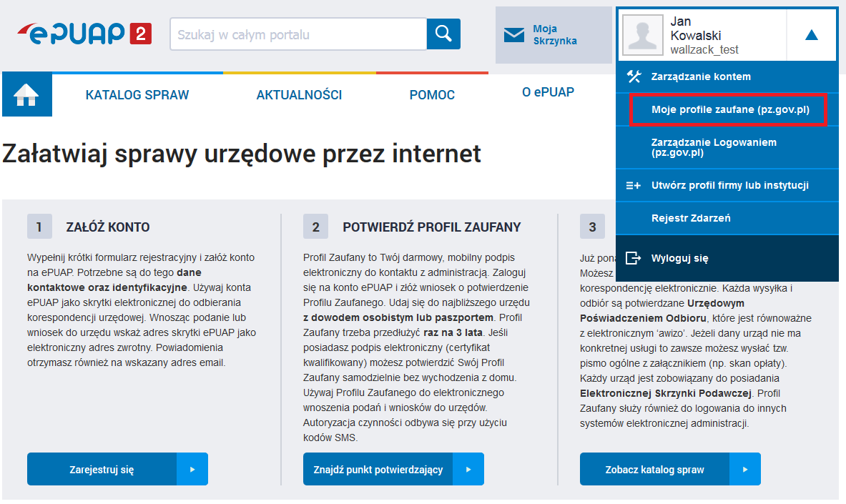Click the envelope icon of Moja Skrzynka
Image resolution: width=846 pixels, height=504 pixels.
point(513,35)
